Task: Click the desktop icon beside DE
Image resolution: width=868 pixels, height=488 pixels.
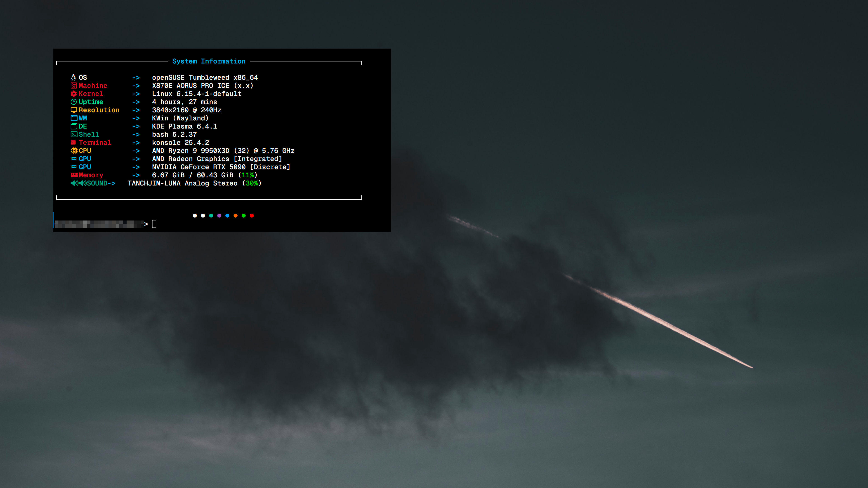Action: [x=74, y=126]
